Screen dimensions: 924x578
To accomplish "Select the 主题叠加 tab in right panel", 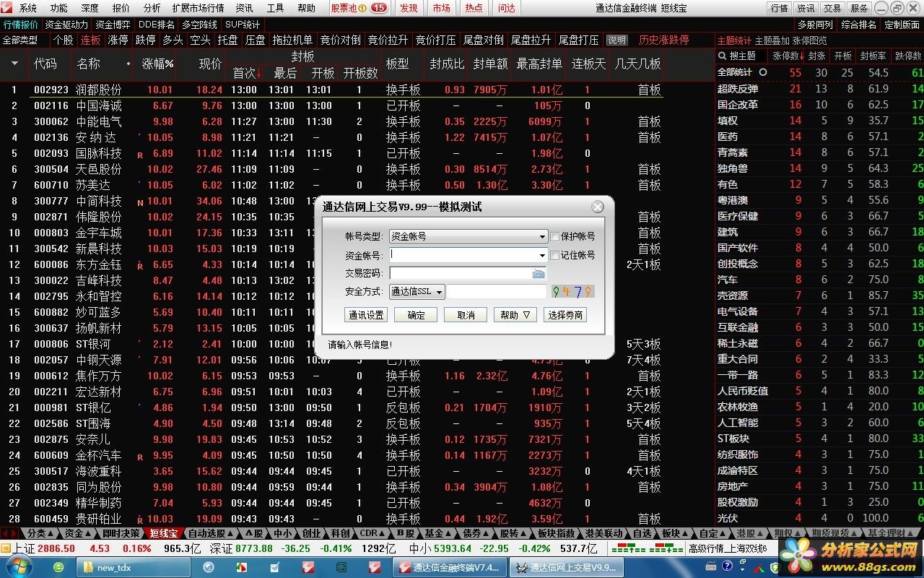I will (x=772, y=40).
